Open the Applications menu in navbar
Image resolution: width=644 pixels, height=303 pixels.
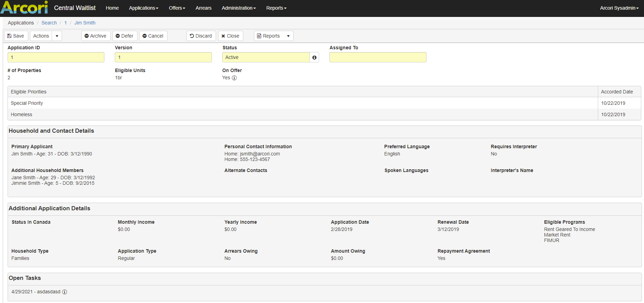(x=144, y=8)
